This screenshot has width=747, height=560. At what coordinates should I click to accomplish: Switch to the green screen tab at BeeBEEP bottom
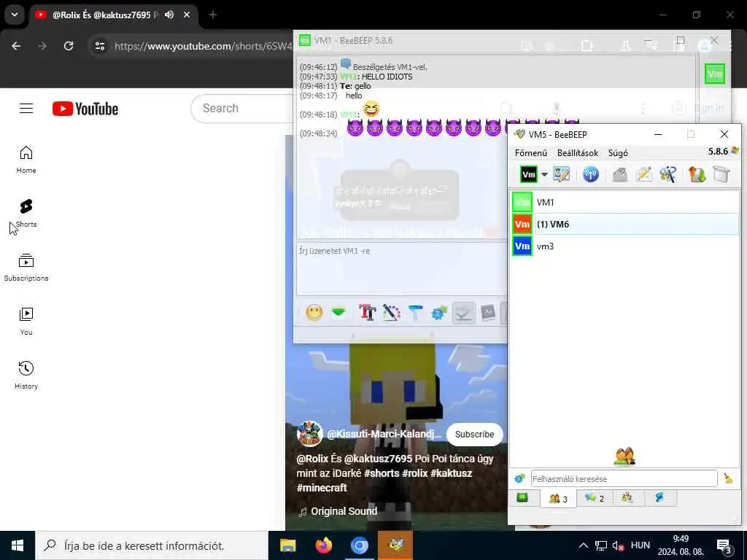[522, 497]
